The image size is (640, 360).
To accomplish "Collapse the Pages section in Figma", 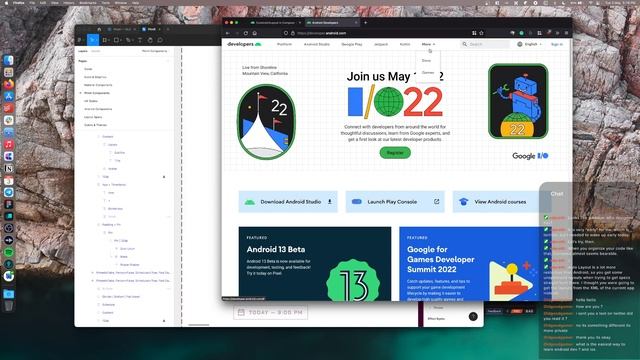I will click(x=83, y=61).
